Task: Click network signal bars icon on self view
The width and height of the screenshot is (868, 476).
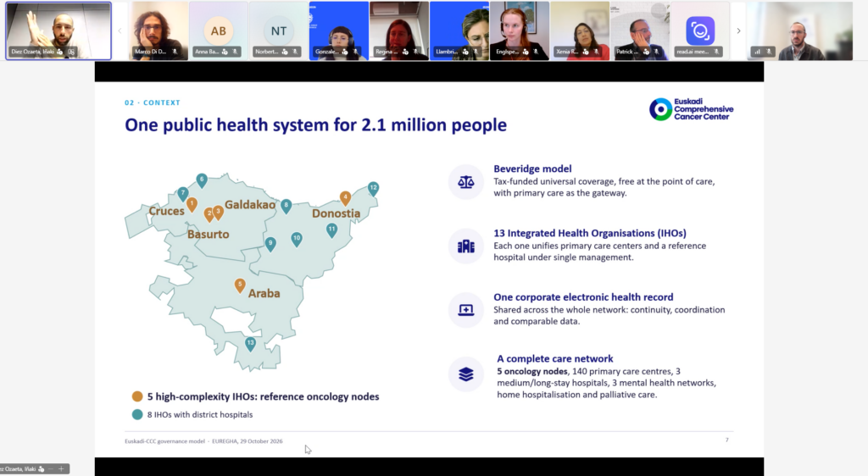Action: pyautogui.click(x=757, y=52)
